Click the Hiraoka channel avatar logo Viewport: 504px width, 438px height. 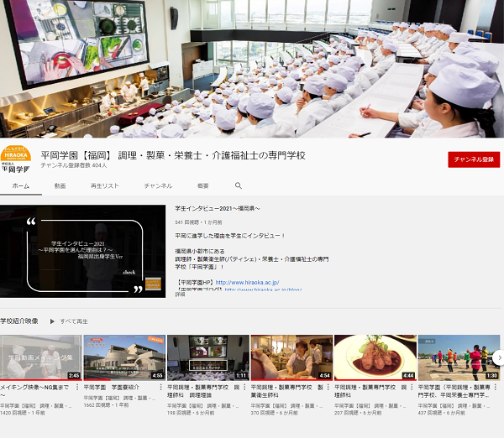click(x=16, y=159)
